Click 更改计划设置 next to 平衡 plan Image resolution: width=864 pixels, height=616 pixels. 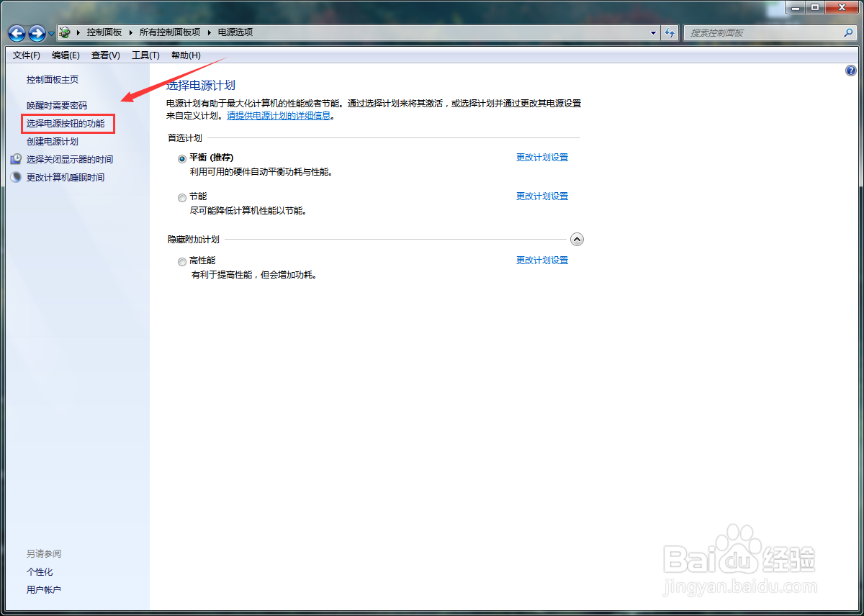click(x=542, y=157)
